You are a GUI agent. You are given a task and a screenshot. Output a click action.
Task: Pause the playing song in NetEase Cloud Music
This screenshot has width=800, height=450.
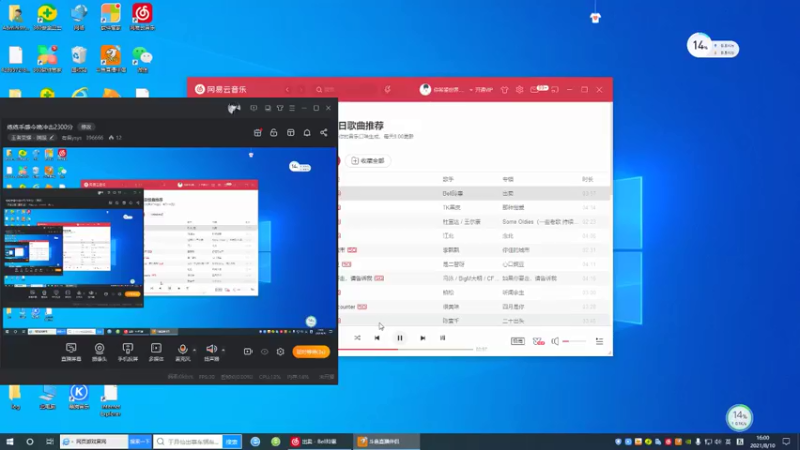tap(400, 338)
